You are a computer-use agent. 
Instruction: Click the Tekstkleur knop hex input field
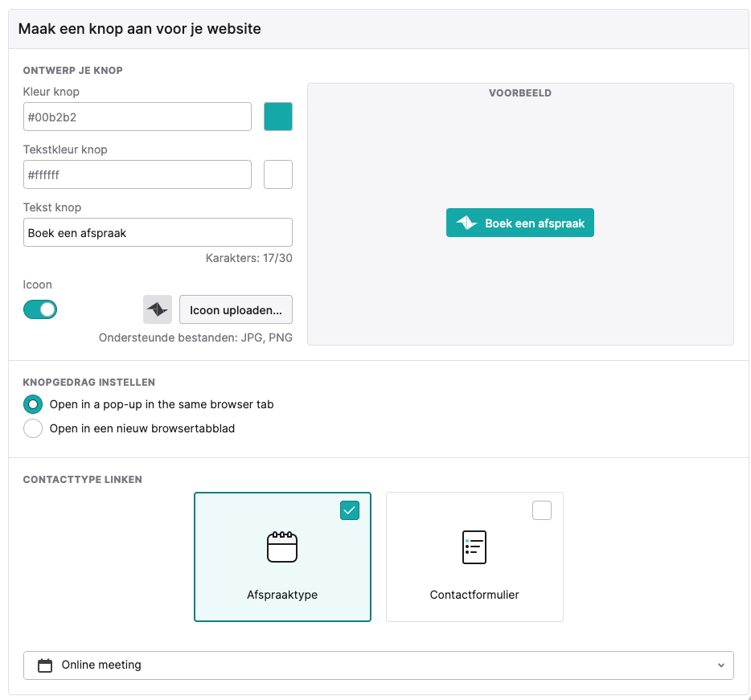pos(137,174)
